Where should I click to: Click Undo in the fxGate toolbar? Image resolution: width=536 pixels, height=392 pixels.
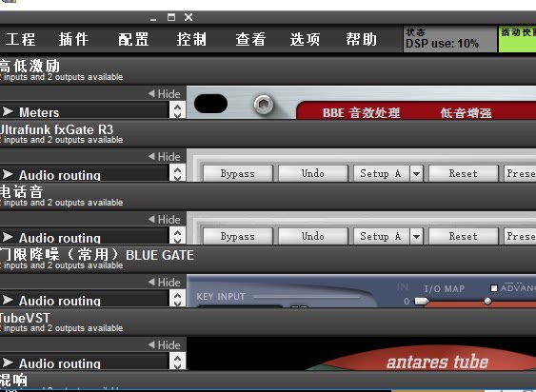pos(313,173)
